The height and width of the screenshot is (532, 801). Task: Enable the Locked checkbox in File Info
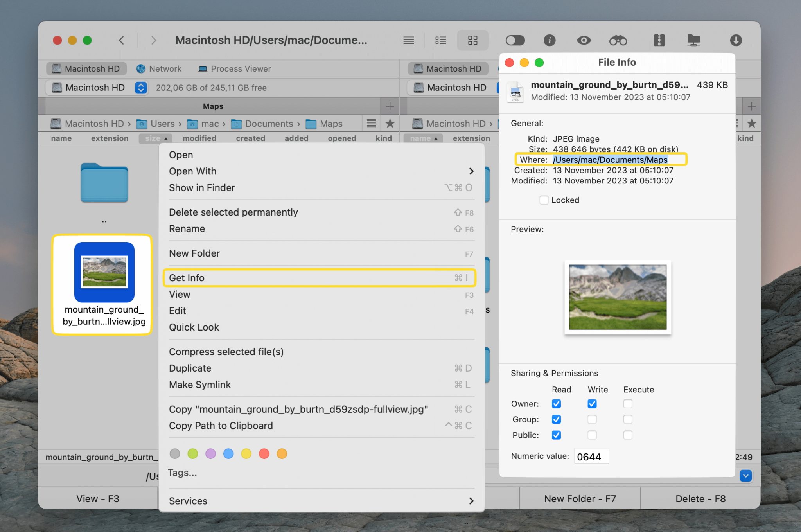[544, 200]
